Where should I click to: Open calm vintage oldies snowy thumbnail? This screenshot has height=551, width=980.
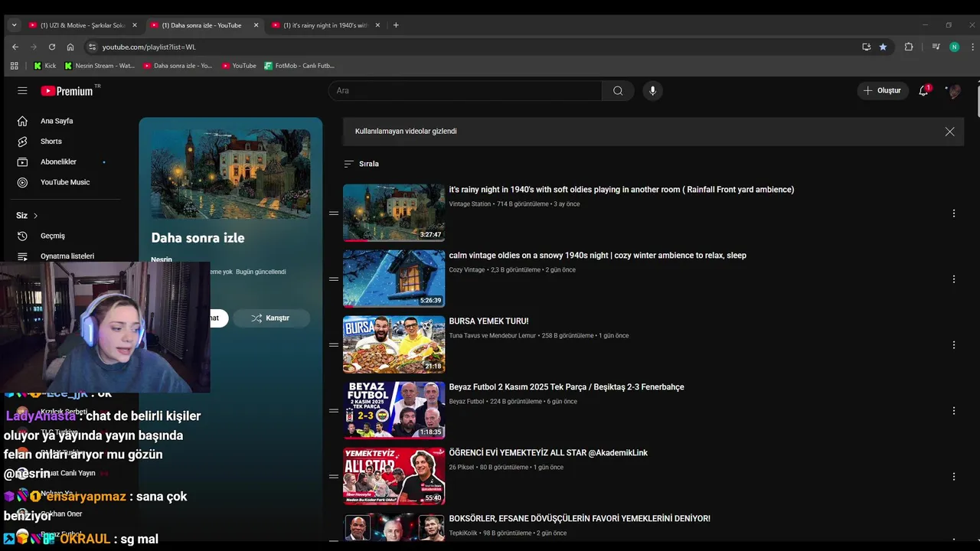394,279
